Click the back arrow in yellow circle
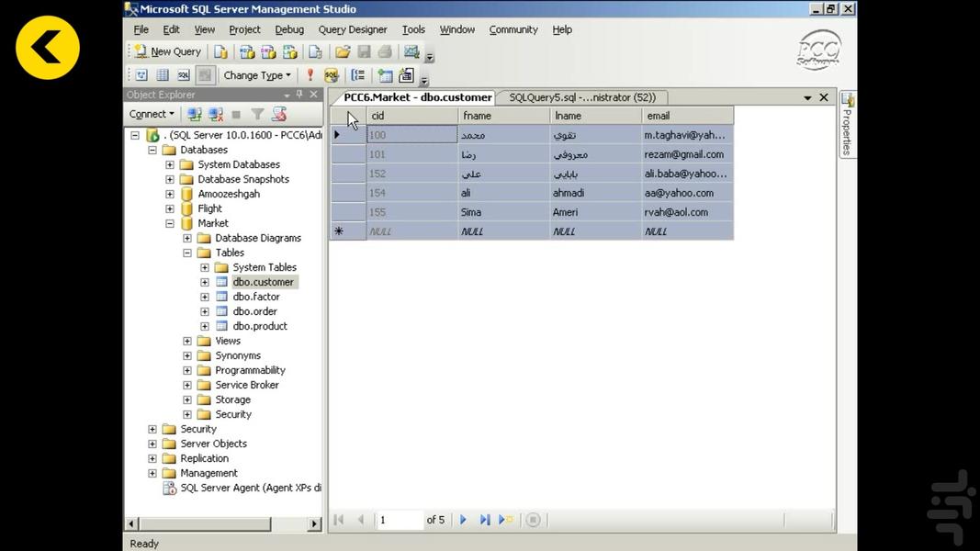Viewport: 980px width, 551px height. click(48, 47)
